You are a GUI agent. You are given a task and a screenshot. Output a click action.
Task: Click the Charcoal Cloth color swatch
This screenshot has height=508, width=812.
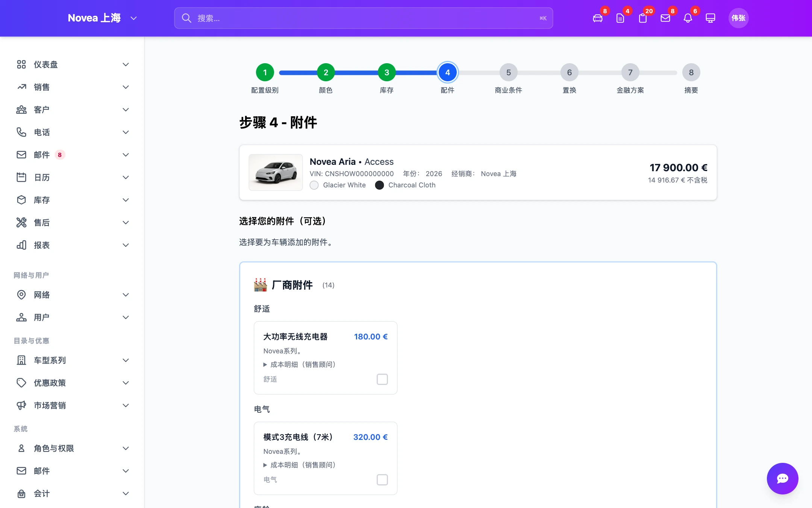click(380, 185)
